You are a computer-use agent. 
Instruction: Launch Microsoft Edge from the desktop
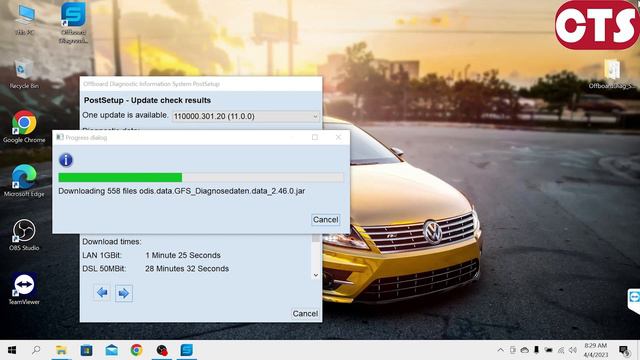(x=24, y=181)
